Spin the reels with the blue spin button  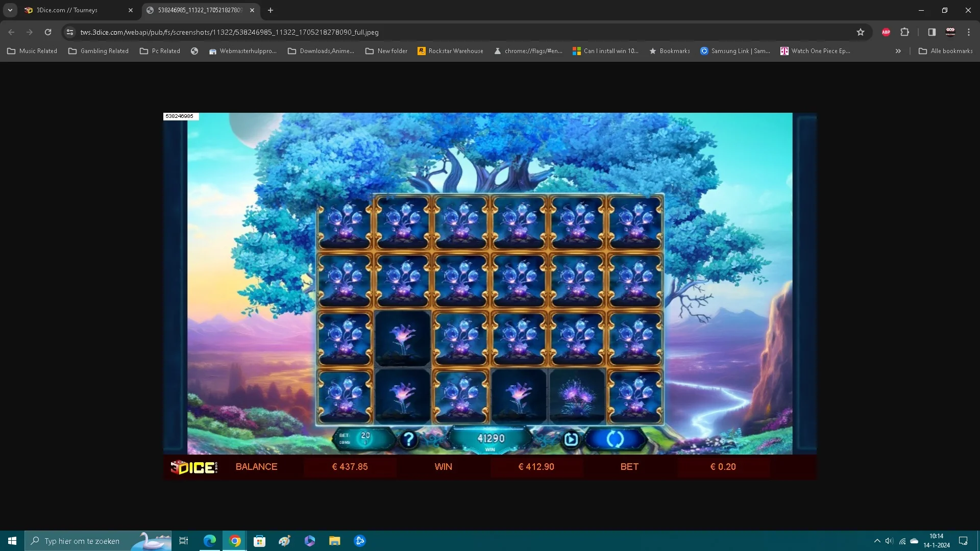click(615, 439)
